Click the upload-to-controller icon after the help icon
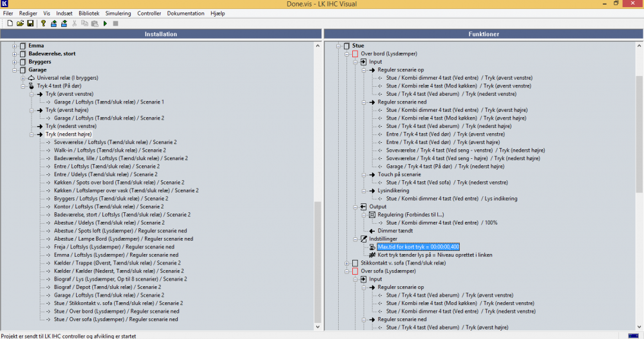This screenshot has height=339, width=644. point(53,24)
